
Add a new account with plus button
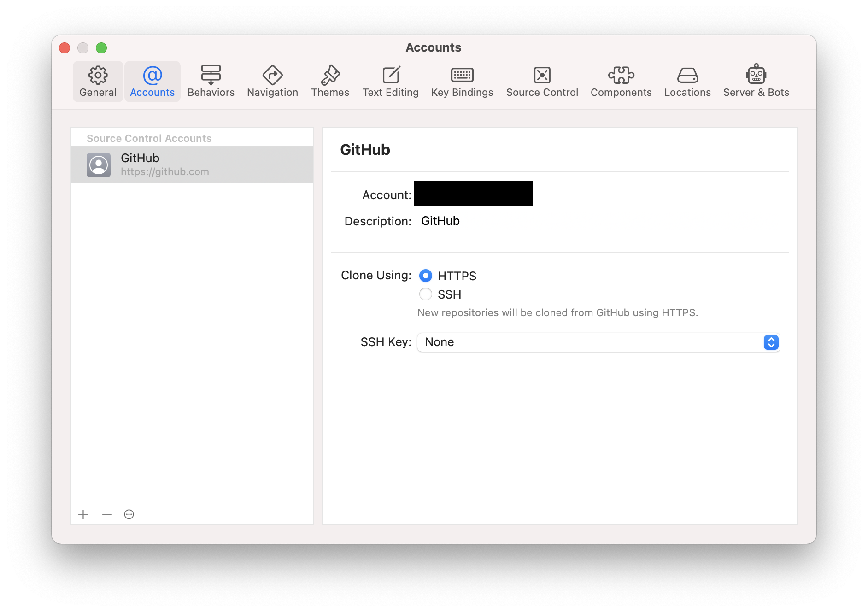point(83,514)
